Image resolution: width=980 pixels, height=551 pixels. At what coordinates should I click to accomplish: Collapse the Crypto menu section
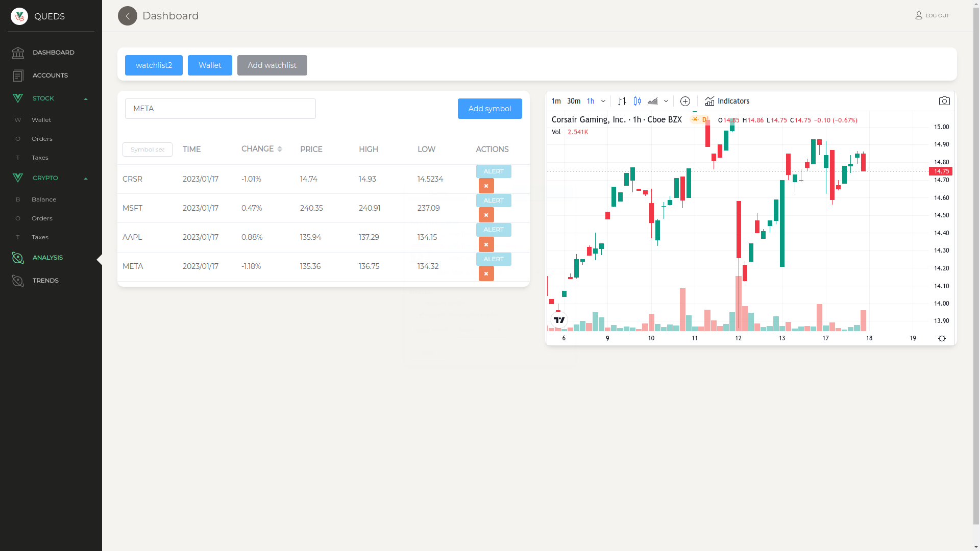(86, 178)
